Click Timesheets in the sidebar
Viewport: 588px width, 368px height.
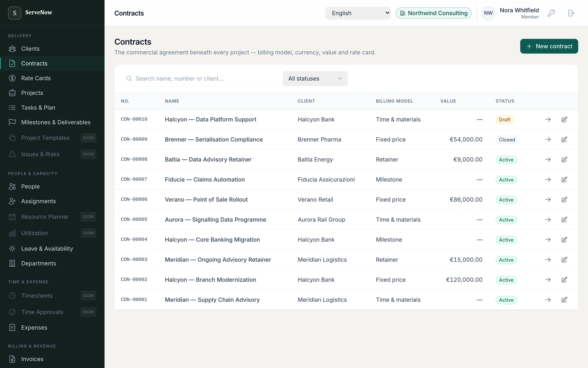click(52, 296)
